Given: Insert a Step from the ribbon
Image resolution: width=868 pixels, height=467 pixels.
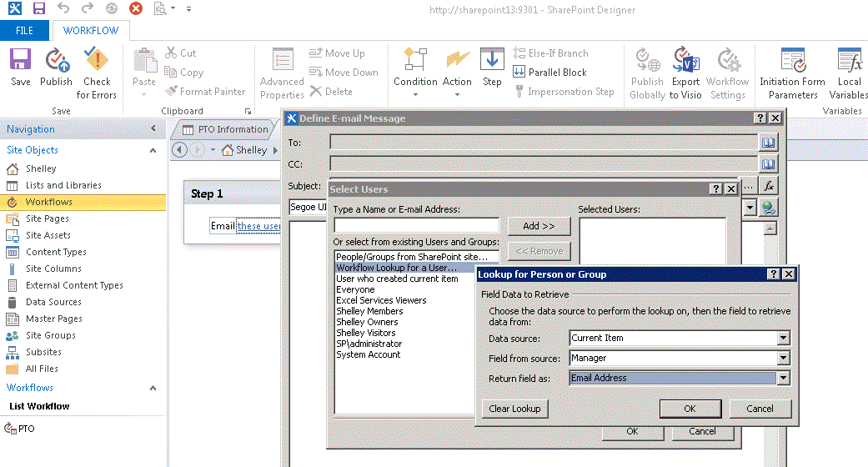Looking at the screenshot, I should pyautogui.click(x=492, y=67).
